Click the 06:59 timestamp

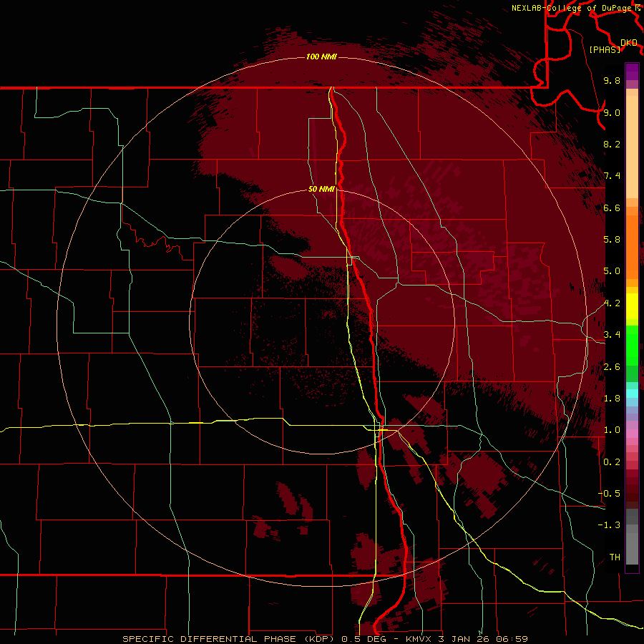pyautogui.click(x=512, y=639)
